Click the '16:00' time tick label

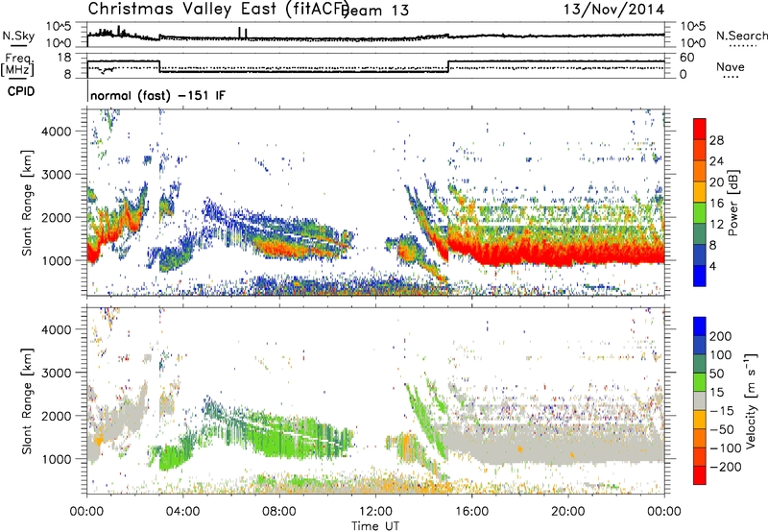coord(471,512)
